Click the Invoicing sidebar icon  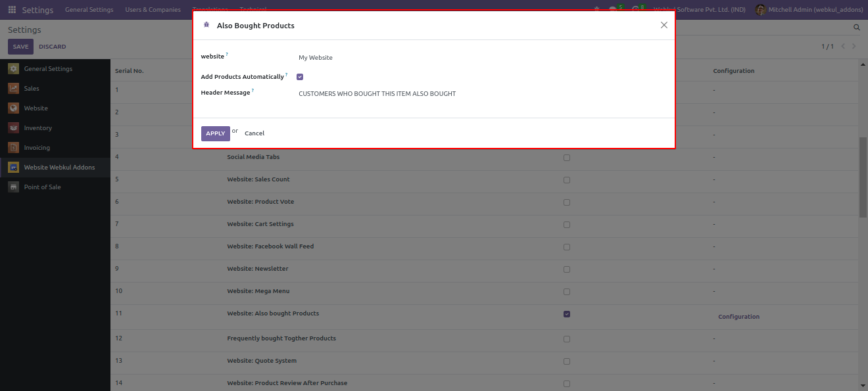13,148
